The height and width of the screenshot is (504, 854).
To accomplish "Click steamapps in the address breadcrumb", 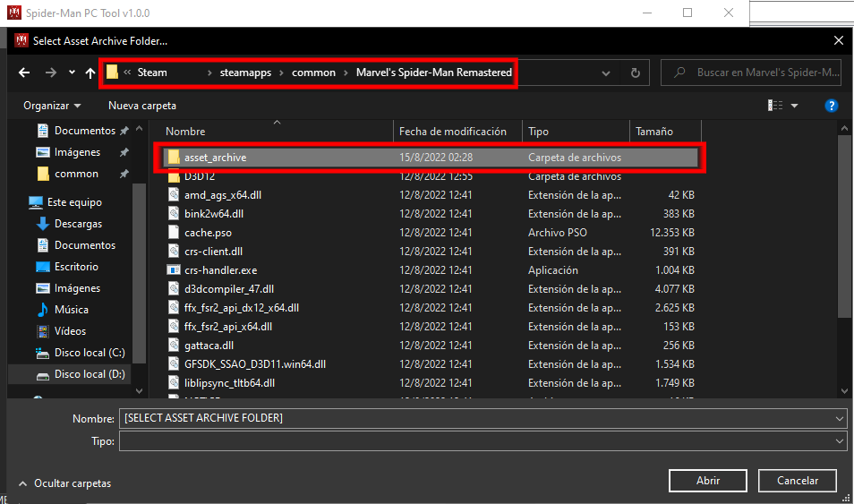I will click(245, 73).
